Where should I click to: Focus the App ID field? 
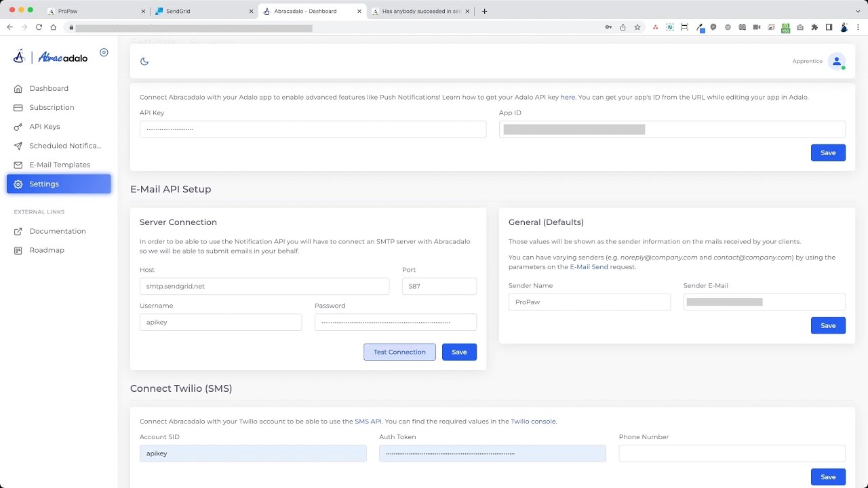click(x=672, y=129)
